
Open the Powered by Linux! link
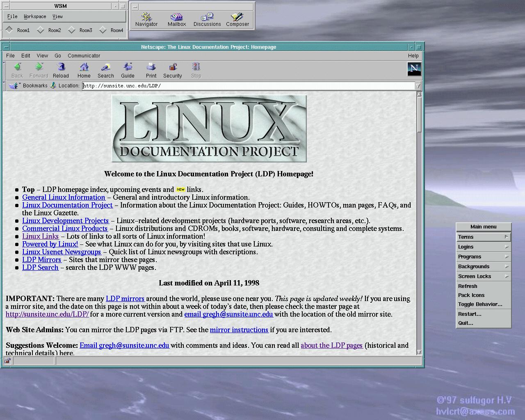50,244
